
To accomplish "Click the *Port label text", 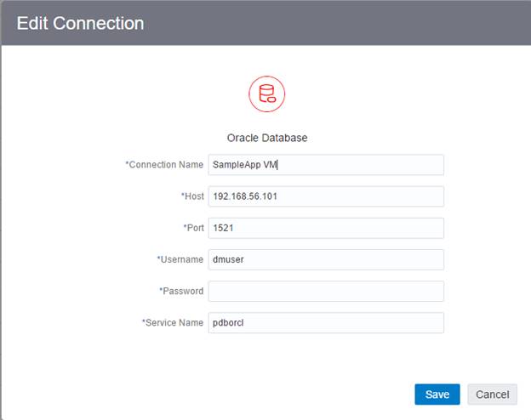I will coord(193,228).
